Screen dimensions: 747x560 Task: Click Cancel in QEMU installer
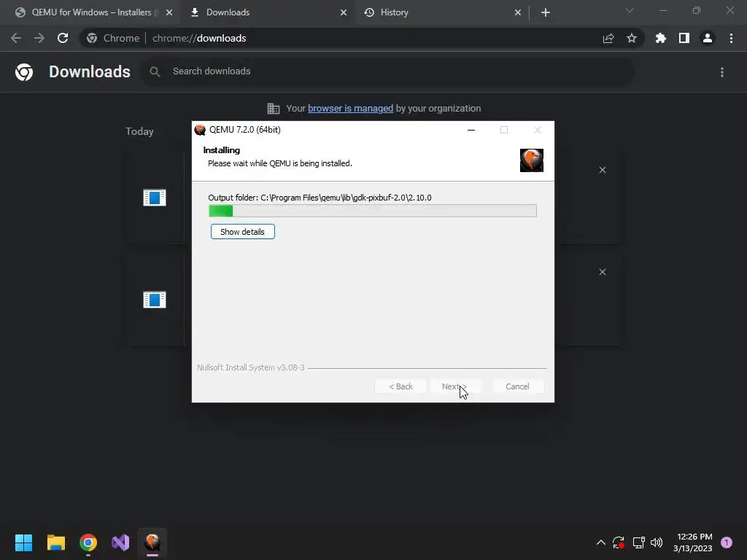[517, 386]
